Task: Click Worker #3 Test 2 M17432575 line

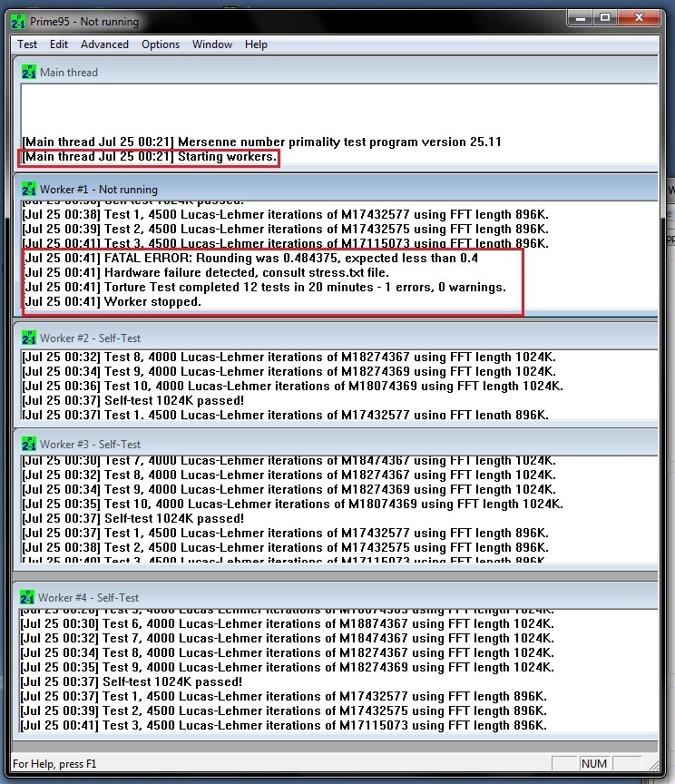Action: 286,547
